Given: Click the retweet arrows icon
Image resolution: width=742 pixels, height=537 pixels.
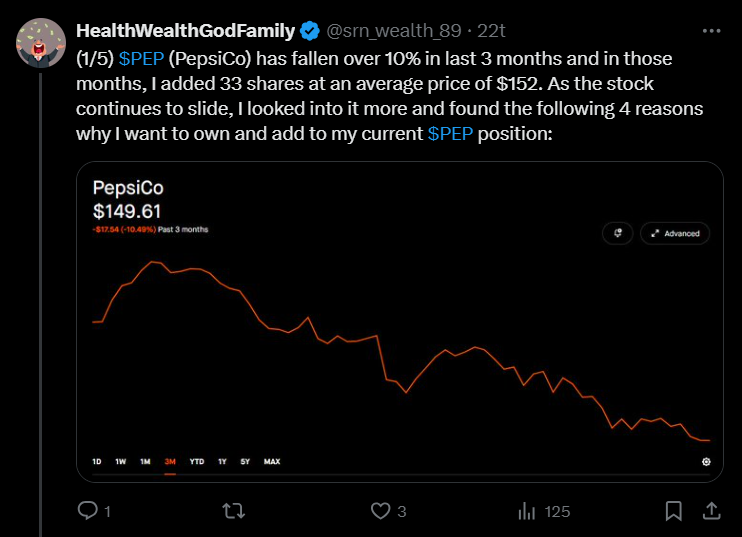Looking at the screenshot, I should [234, 511].
